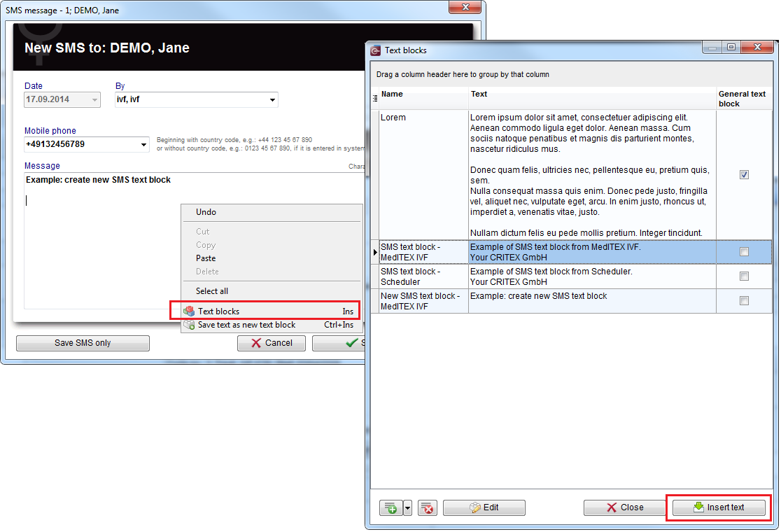Click the Lorem ipsum text cell
Viewport: 781px width, 532px height.
[592, 175]
